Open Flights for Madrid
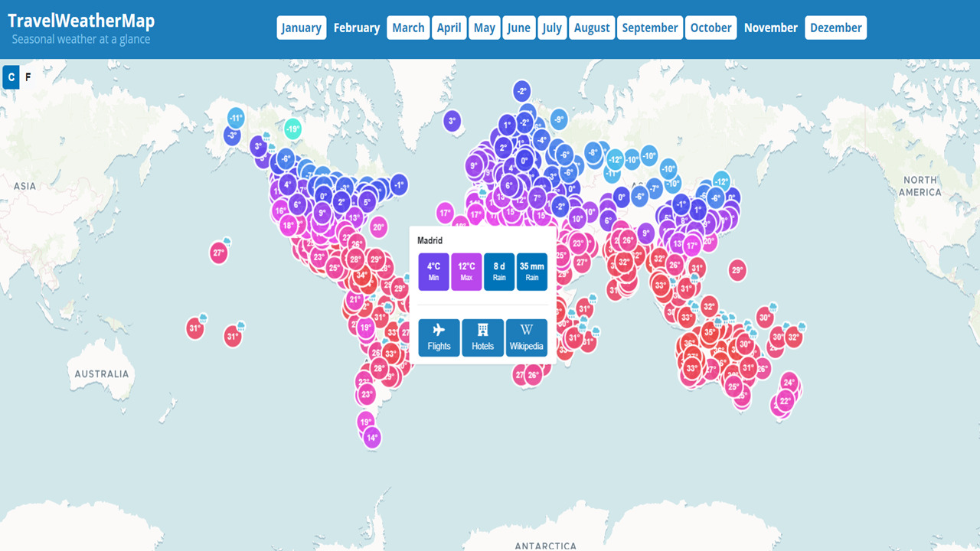The width and height of the screenshot is (980, 551). (439, 337)
